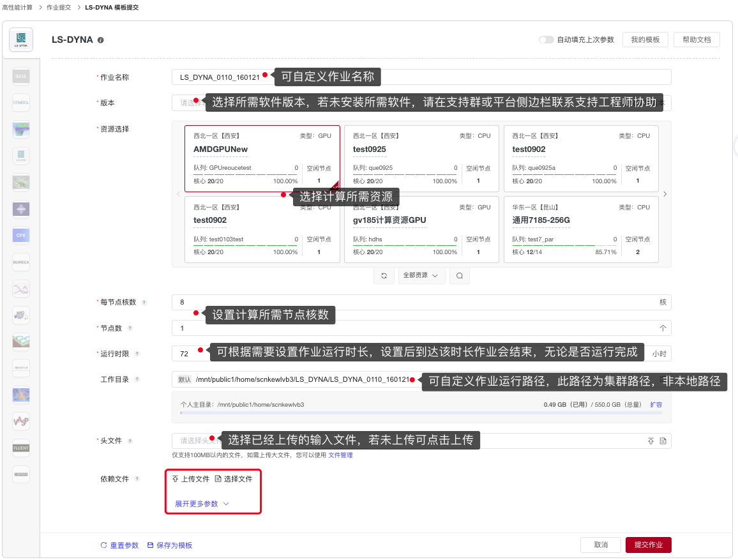Screen dimensions: 738x560
Task: Navigate to 作业提交 breadcrumb
Action: (59, 8)
